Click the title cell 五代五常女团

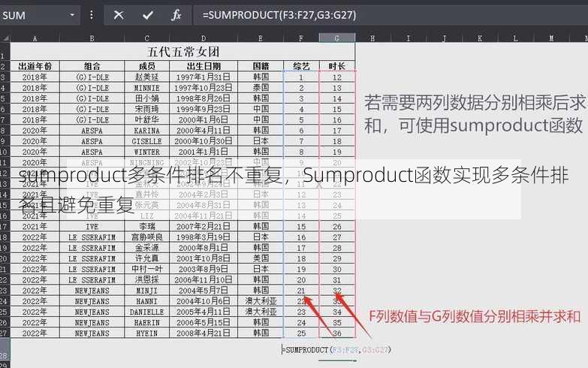[183, 51]
